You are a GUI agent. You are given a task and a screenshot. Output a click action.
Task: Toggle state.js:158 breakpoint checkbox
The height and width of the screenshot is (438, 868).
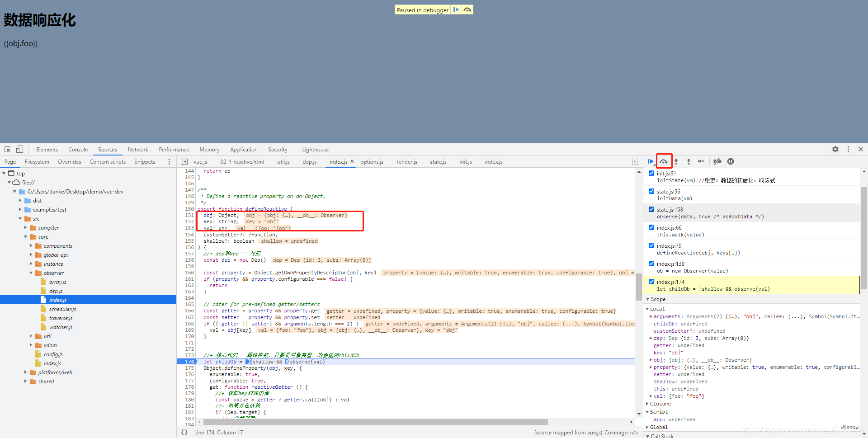pos(651,209)
